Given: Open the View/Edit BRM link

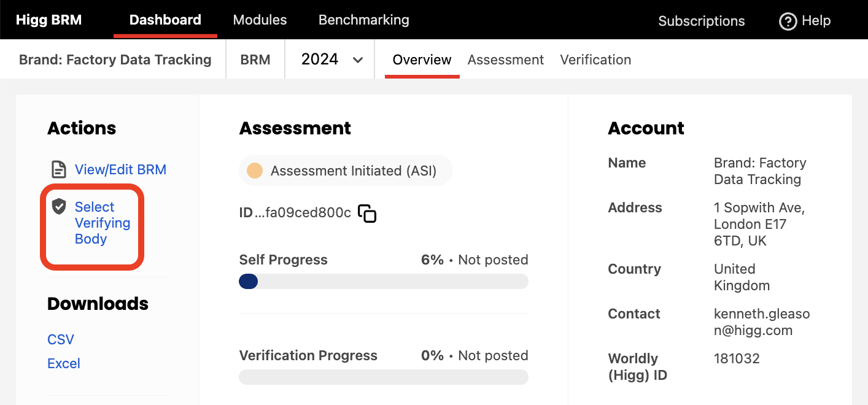Looking at the screenshot, I should (x=120, y=169).
